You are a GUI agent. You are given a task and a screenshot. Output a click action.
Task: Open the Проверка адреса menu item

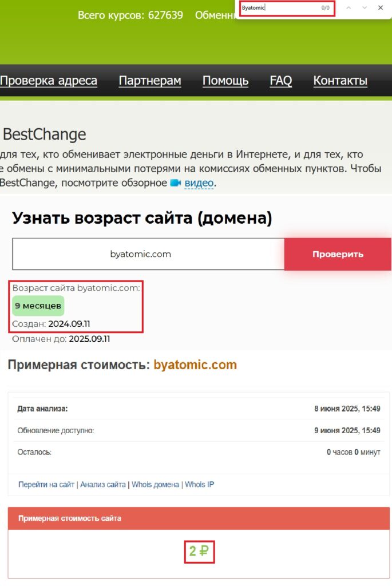click(49, 81)
